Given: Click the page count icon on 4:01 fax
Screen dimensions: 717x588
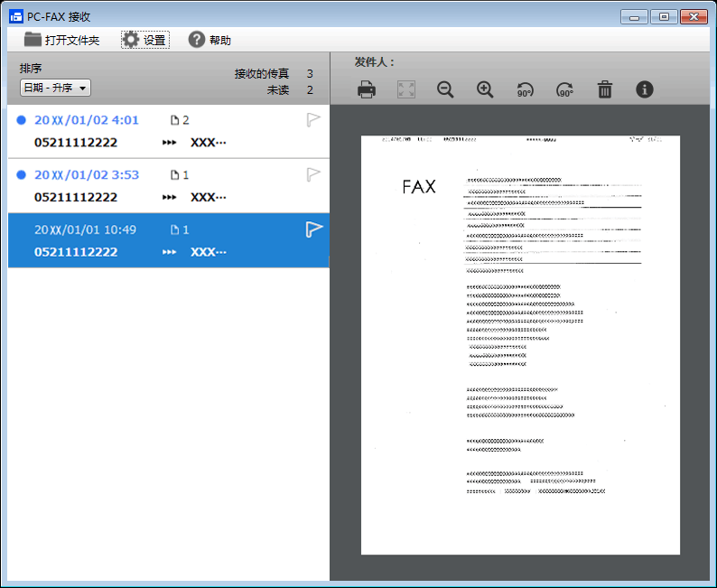Looking at the screenshot, I should click(x=175, y=120).
